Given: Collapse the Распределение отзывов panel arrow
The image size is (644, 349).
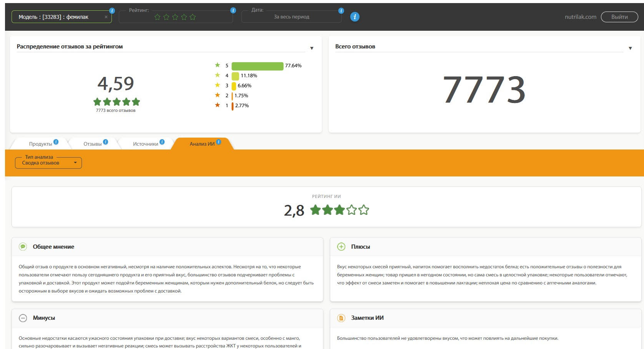Looking at the screenshot, I should tap(312, 48).
